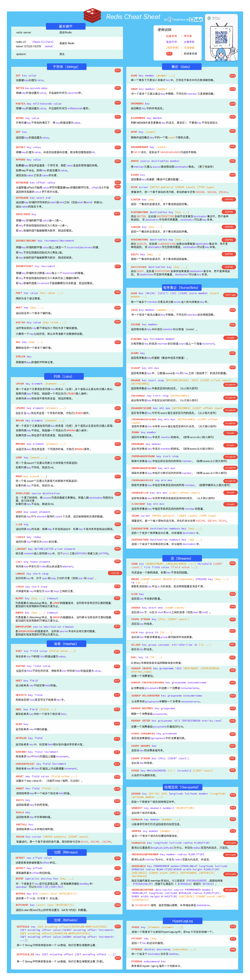Screen dimensions: 250x980
Task: Click the ZINCRBY key increment member command
Action: coord(153,339)
